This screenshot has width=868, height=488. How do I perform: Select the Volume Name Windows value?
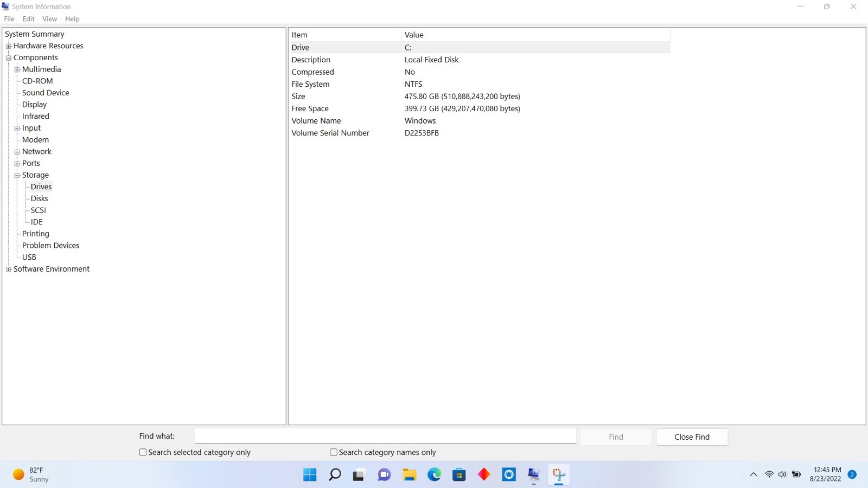tap(420, 121)
